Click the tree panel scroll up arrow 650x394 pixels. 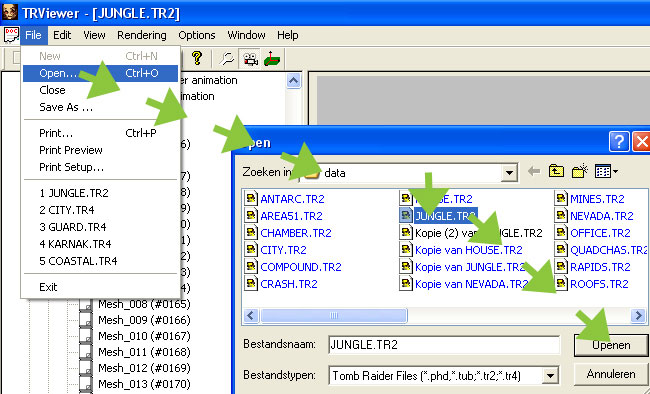(293, 80)
